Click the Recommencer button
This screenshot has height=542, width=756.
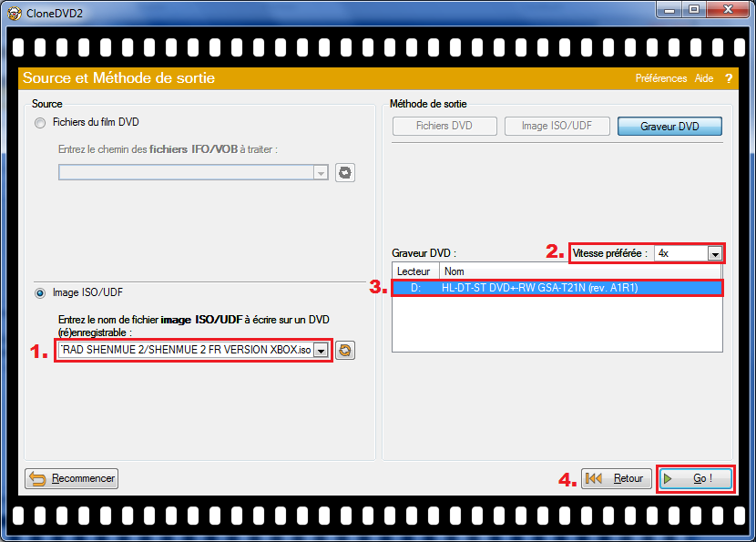point(71,478)
